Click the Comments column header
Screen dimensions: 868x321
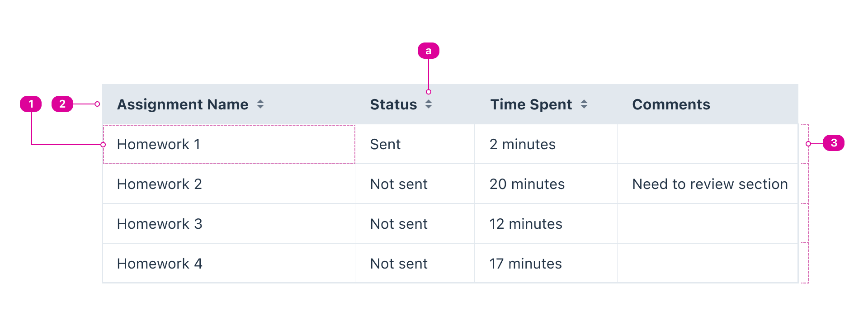click(x=671, y=104)
